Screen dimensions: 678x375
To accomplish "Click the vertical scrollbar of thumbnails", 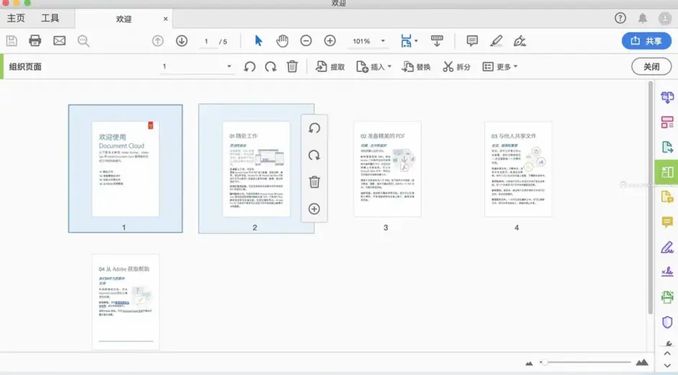I will pyautogui.click(x=650, y=197).
